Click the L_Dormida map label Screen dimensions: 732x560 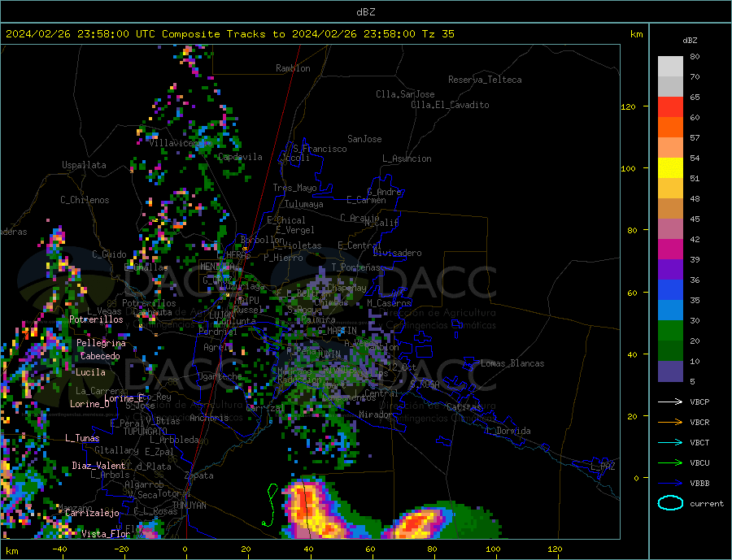(511, 431)
